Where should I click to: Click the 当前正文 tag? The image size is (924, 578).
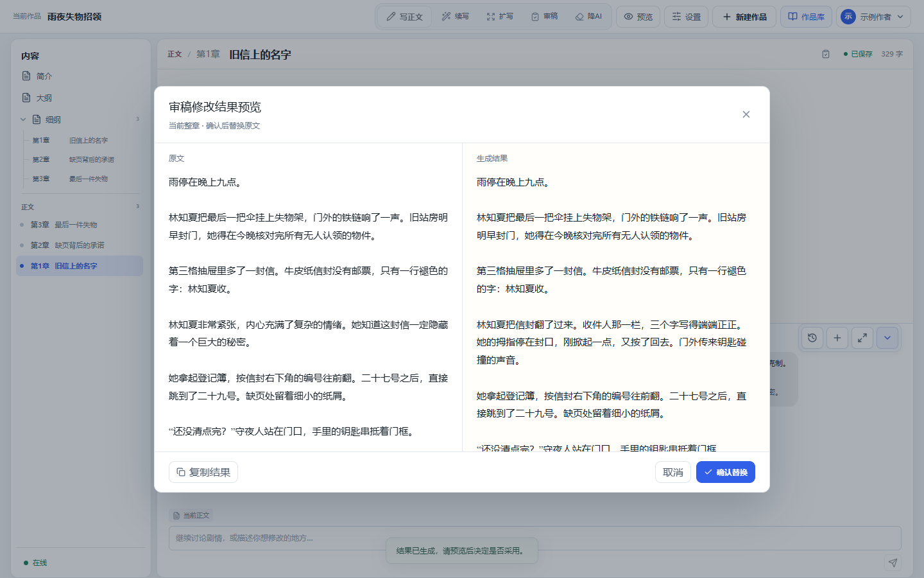pyautogui.click(x=191, y=515)
